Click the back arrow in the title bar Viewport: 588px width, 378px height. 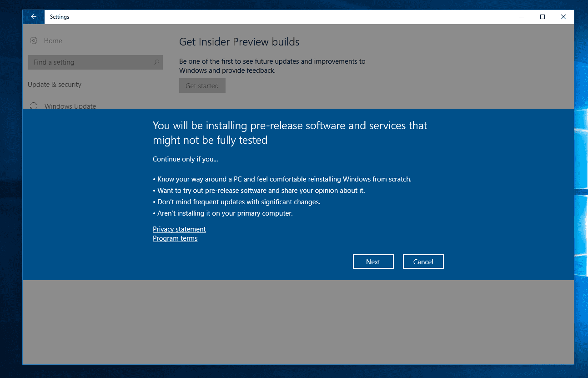pos(33,17)
